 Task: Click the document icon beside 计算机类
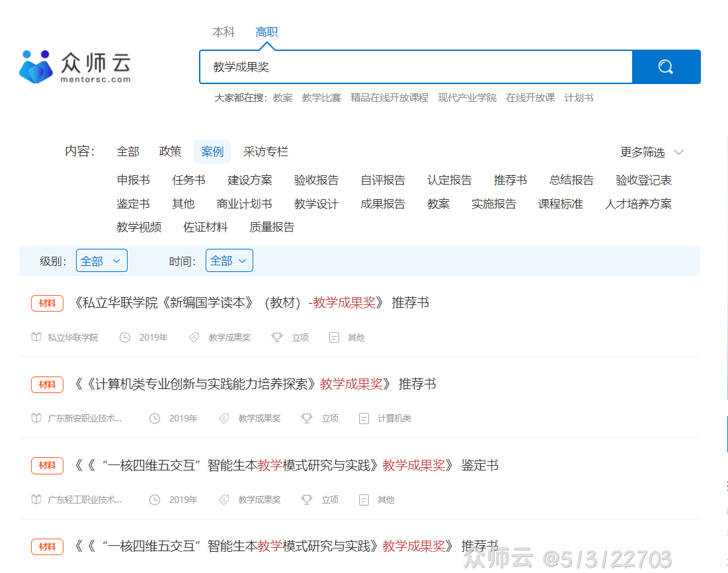tap(364, 418)
